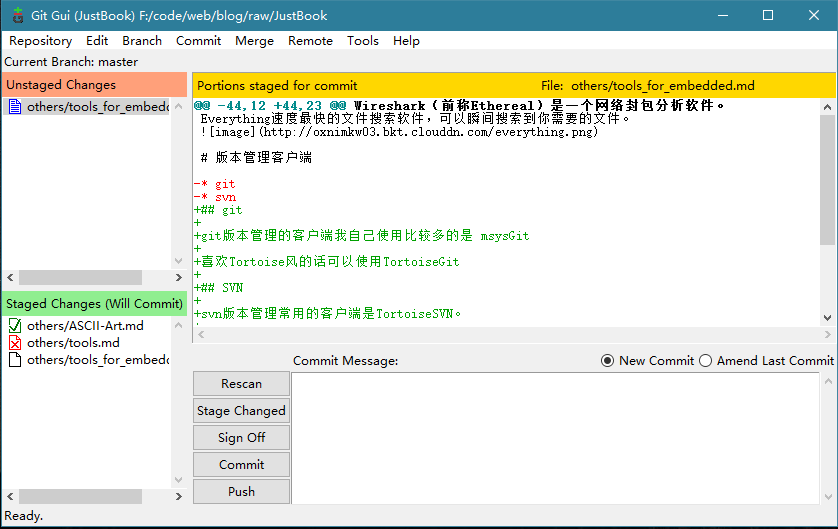This screenshot has width=838, height=529.
Task: Select others/tools.md in the staged list
Action: pos(73,343)
